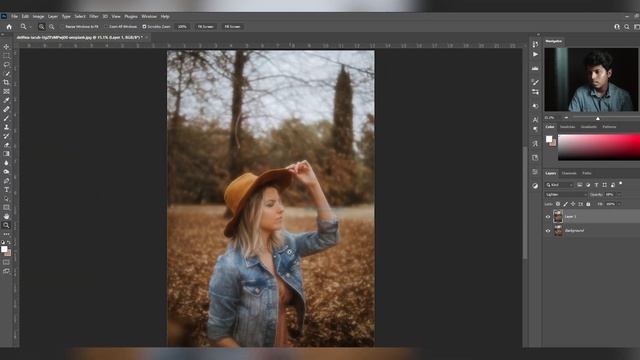640x360 pixels.
Task: Hide Background layer using its eye icon
Action: click(548, 231)
